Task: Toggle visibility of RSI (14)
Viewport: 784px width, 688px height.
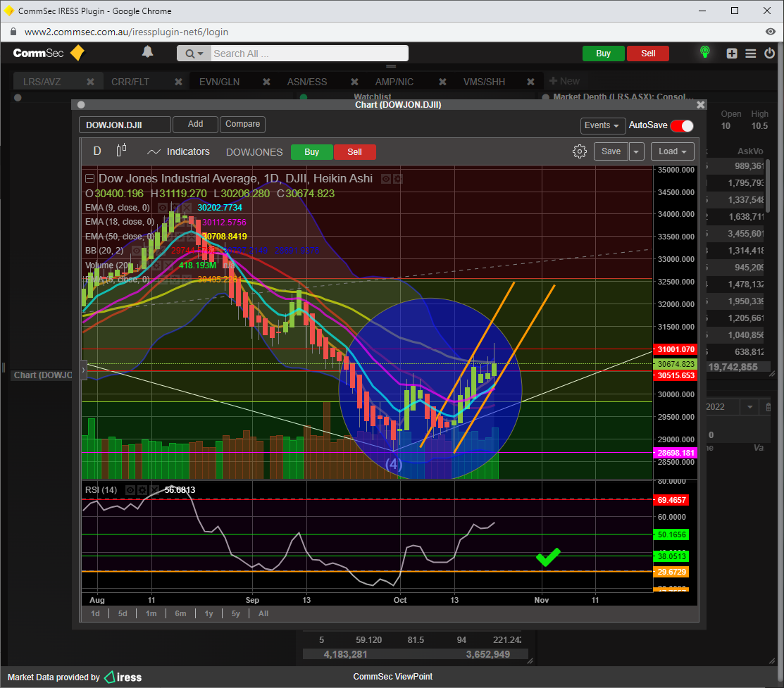Action: [130, 490]
